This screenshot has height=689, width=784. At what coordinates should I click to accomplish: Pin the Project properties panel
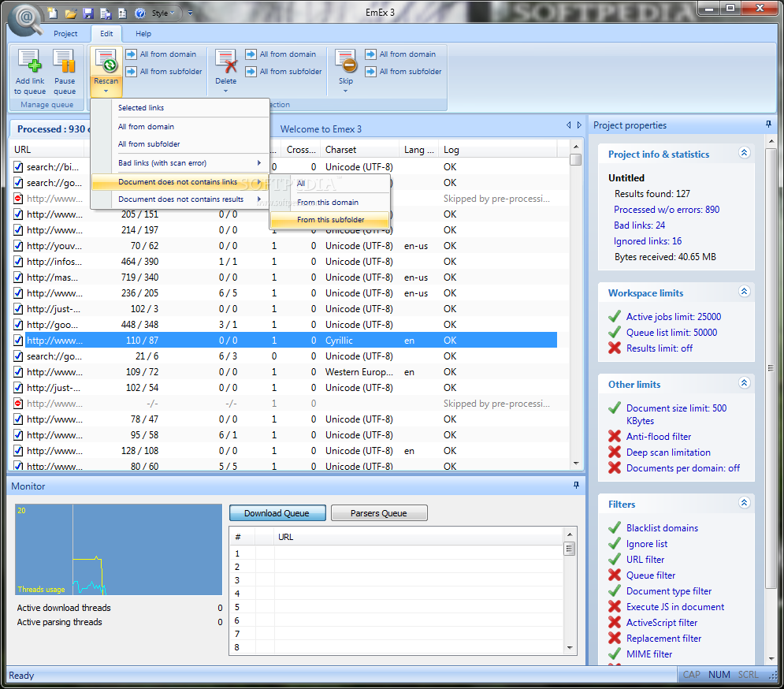(768, 124)
